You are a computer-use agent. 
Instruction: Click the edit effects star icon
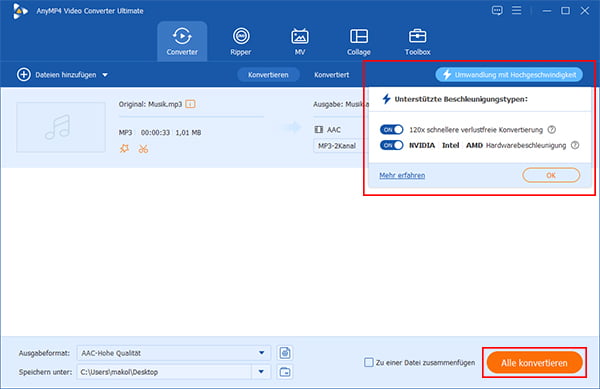124,149
